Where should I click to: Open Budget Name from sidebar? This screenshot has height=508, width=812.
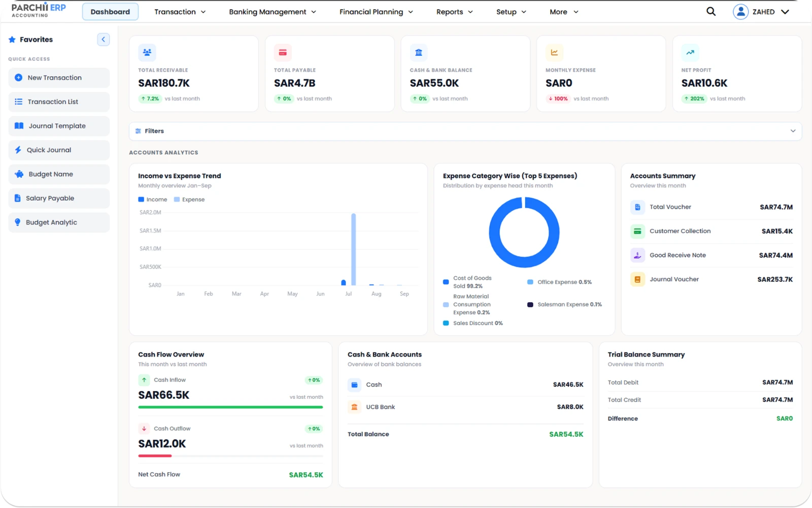click(59, 174)
